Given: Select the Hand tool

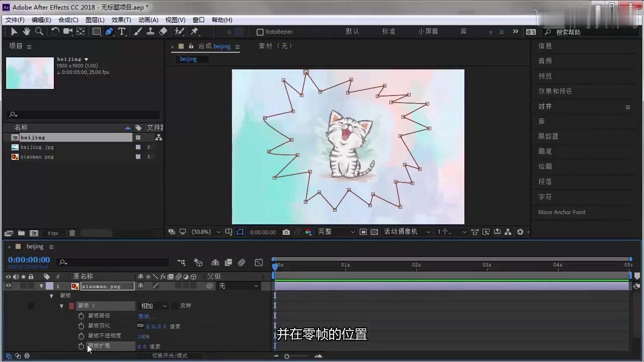Looking at the screenshot, I should pos(26,31).
